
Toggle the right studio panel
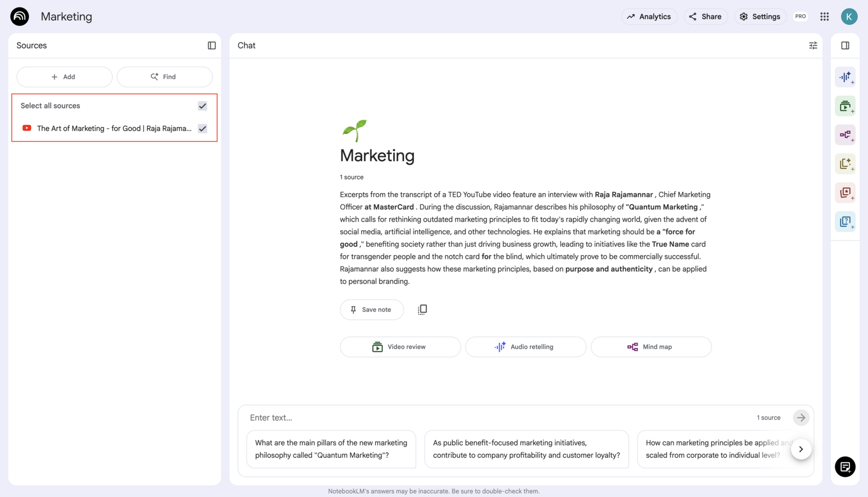pyautogui.click(x=845, y=45)
